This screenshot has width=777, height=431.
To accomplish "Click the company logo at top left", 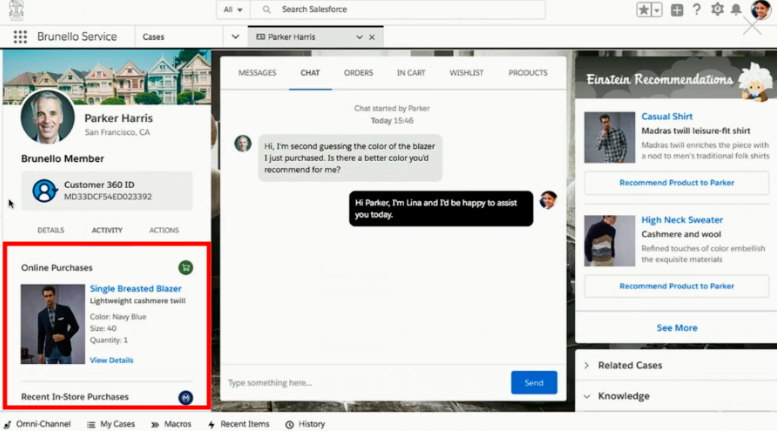I will point(16,10).
